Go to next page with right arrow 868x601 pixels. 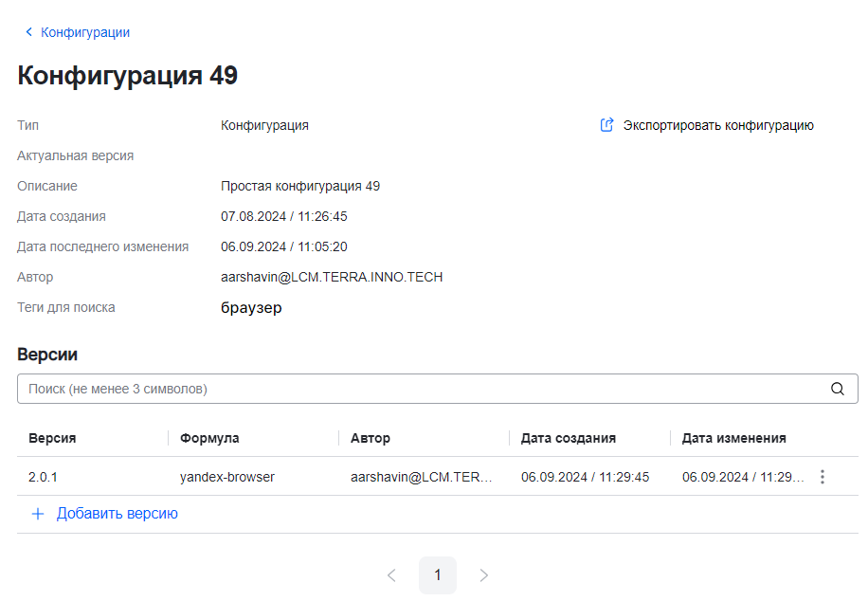pos(484,575)
